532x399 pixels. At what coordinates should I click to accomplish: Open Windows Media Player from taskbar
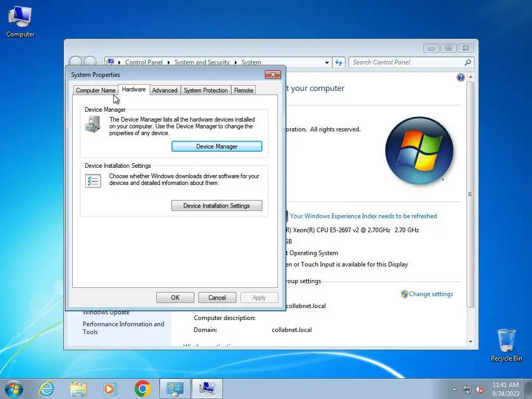[110, 389]
